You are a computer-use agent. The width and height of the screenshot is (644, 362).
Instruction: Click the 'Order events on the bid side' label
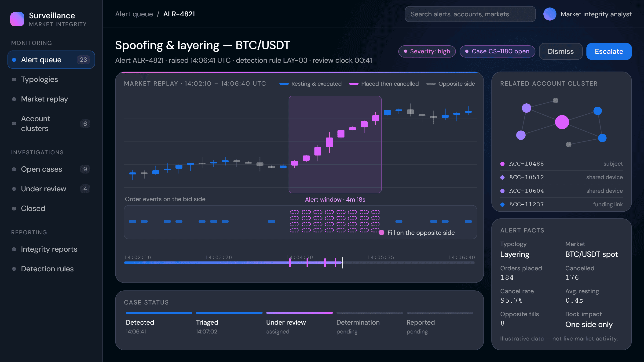click(165, 199)
